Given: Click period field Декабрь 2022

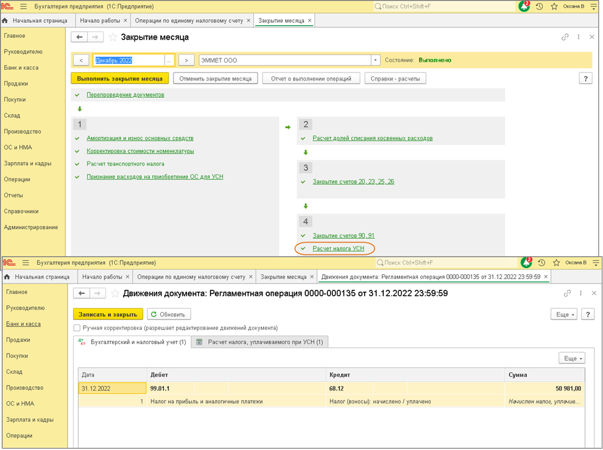Looking at the screenshot, I should click(128, 60).
